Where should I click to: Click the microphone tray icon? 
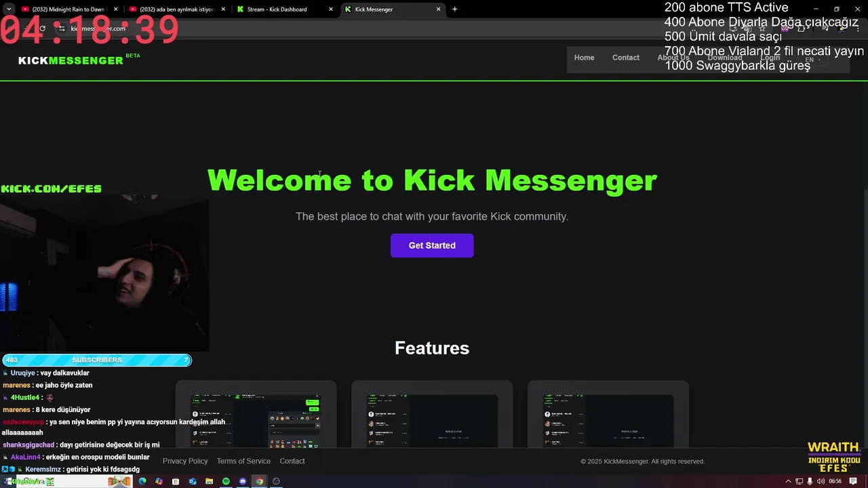pos(810,481)
